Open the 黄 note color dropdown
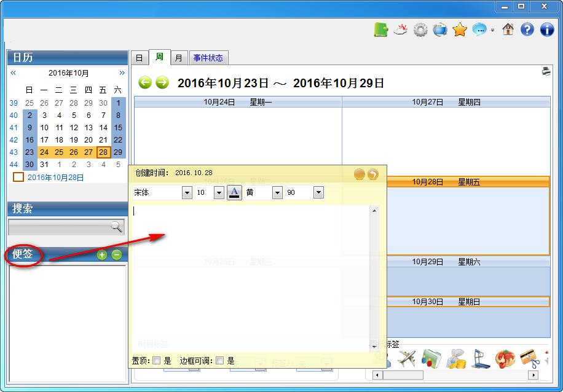The width and height of the screenshot is (563, 392). [x=277, y=193]
